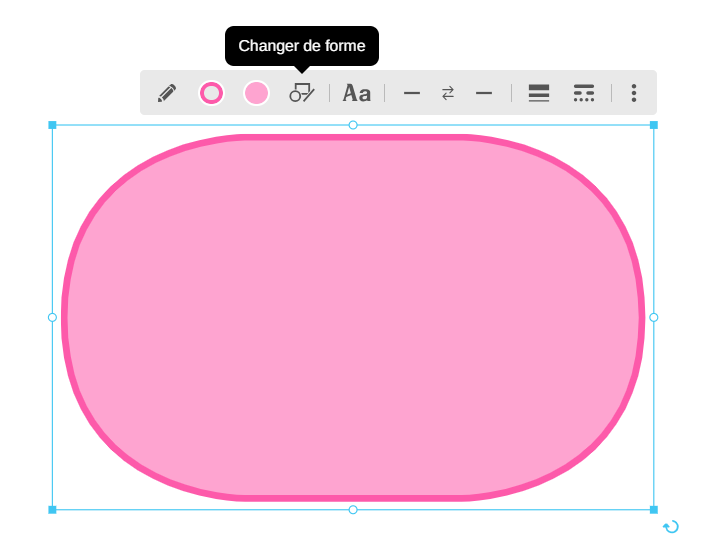Open the dashed line style options
Viewport: 713px width, 553px height.
tap(584, 93)
